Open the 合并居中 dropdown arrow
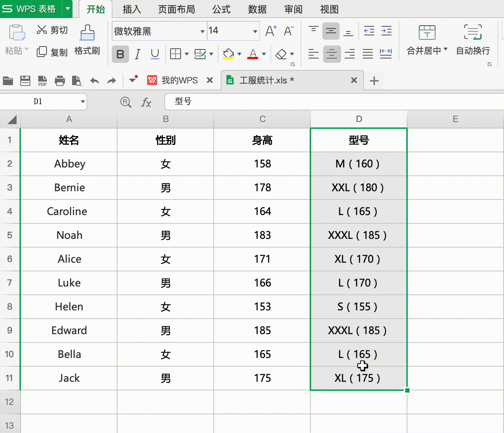 tap(446, 49)
